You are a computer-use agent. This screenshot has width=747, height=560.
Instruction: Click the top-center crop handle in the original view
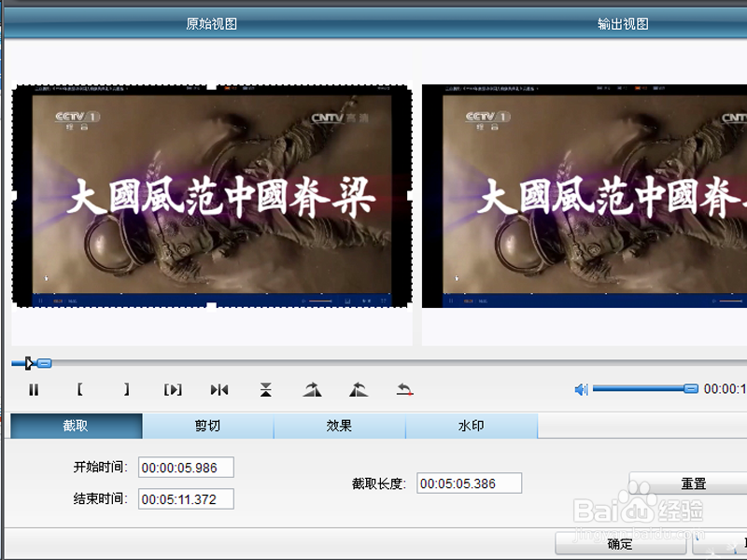coord(212,87)
